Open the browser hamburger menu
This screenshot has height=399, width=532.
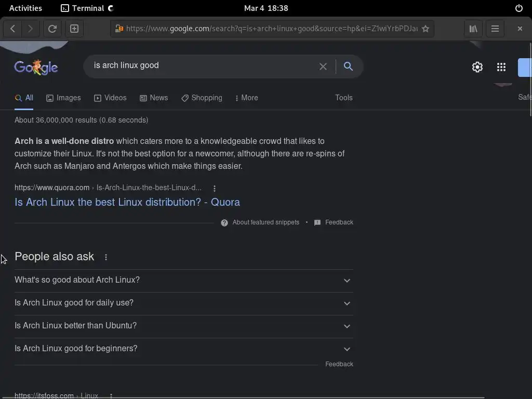(x=495, y=29)
